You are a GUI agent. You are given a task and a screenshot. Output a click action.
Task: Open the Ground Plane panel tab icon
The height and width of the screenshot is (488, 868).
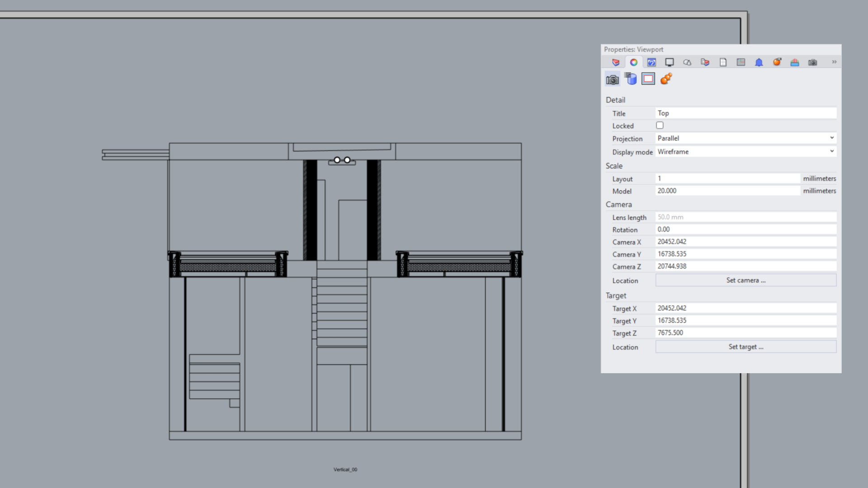[795, 62]
